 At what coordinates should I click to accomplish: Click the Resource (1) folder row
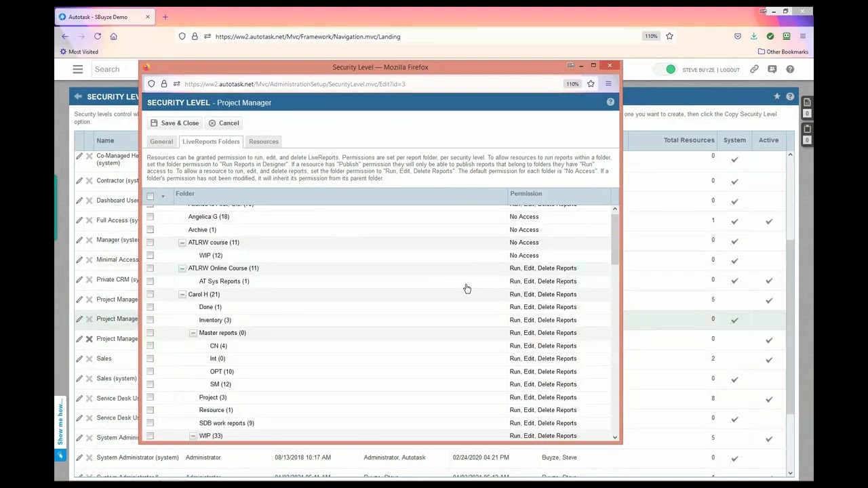pyautogui.click(x=378, y=410)
